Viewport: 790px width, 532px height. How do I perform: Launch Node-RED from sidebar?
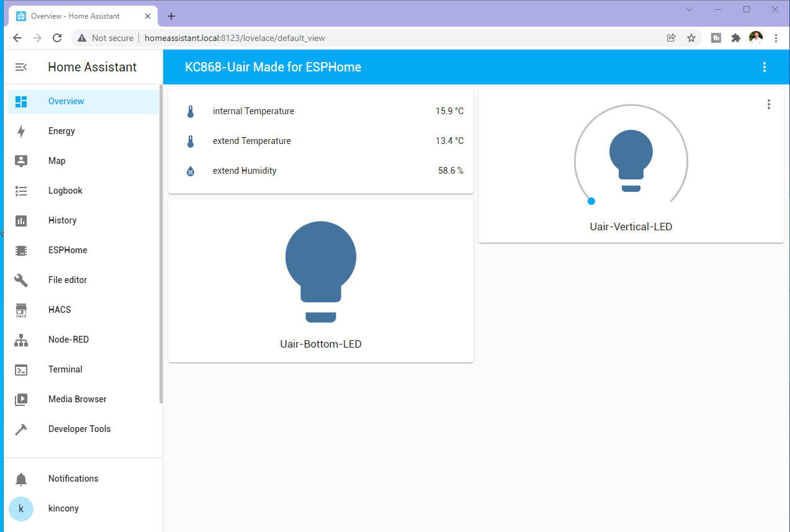point(68,340)
